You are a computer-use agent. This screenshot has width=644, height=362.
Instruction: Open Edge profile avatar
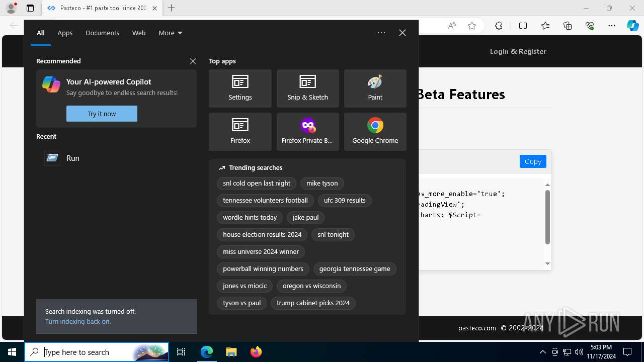point(11,8)
